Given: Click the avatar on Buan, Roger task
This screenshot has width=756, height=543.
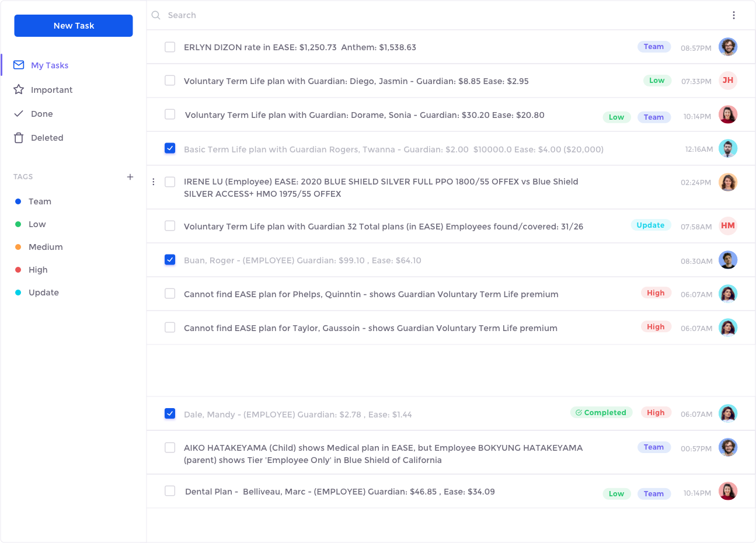Looking at the screenshot, I should point(728,260).
